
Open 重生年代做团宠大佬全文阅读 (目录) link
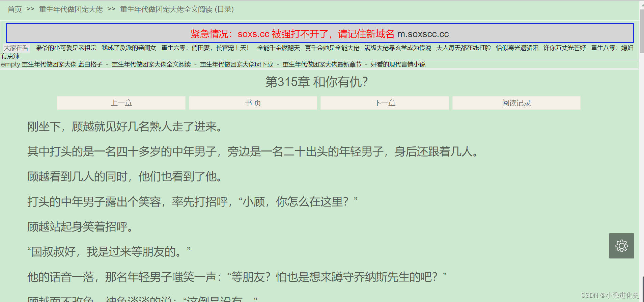(x=177, y=9)
